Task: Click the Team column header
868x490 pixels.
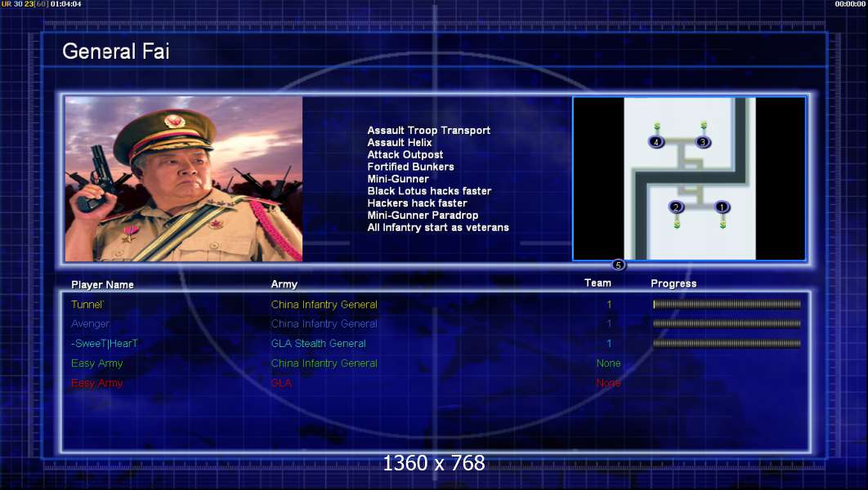Action: click(597, 283)
